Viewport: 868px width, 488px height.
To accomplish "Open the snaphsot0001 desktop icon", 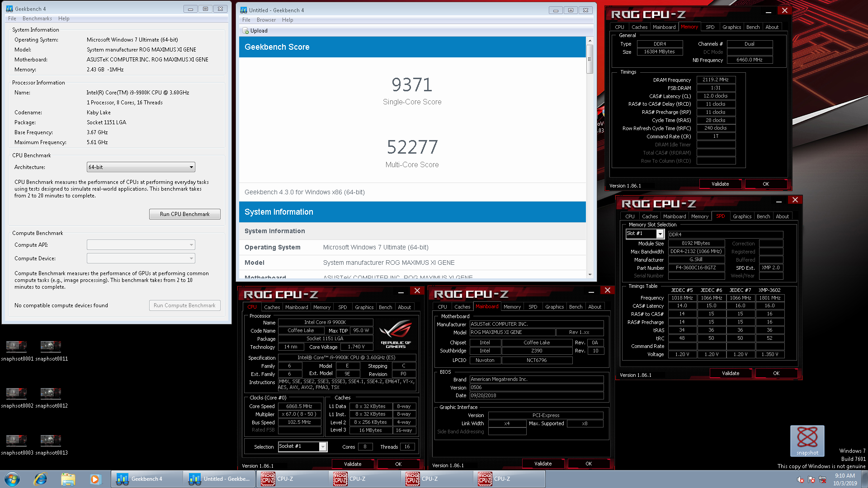I will [x=17, y=351].
